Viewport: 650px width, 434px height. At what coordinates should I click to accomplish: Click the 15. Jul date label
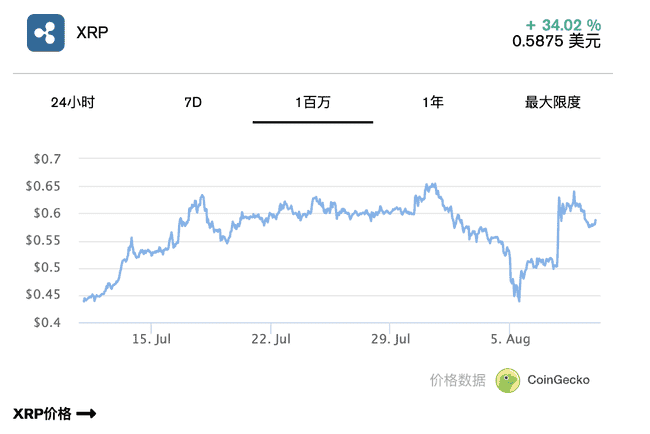[x=151, y=339]
